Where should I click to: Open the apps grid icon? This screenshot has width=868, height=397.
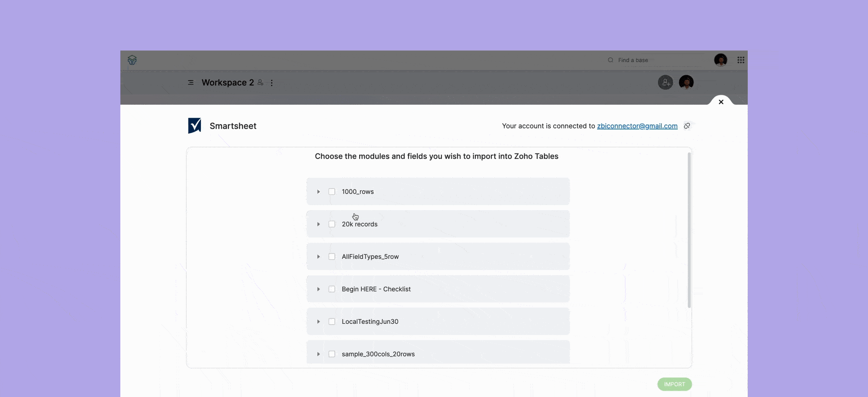[x=741, y=60]
